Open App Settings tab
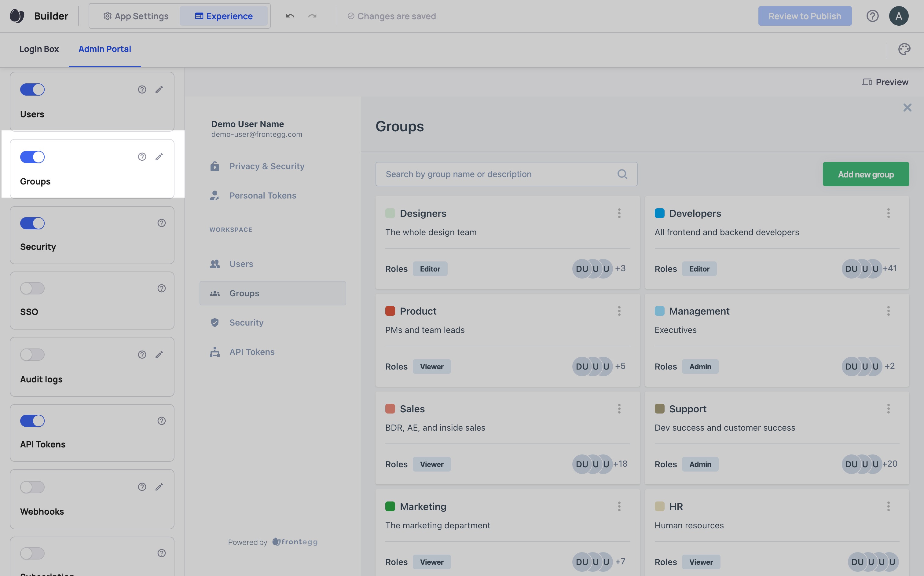The image size is (924, 576). pyautogui.click(x=136, y=16)
